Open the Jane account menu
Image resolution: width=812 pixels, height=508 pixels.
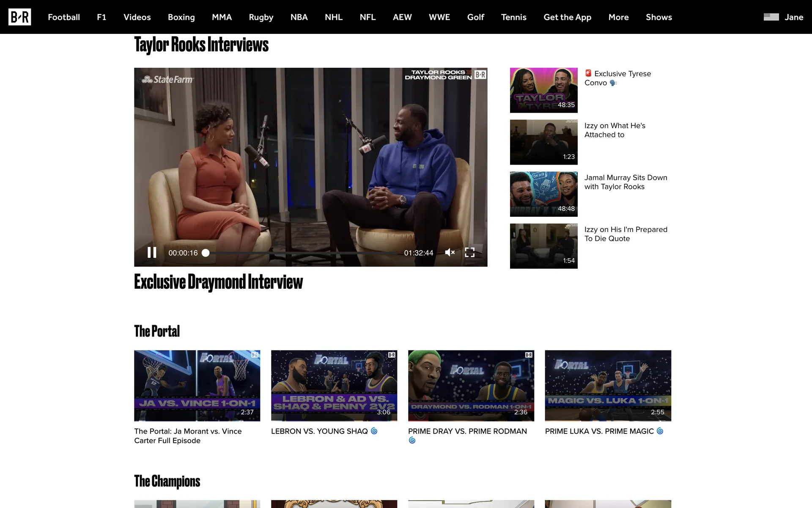pos(793,17)
